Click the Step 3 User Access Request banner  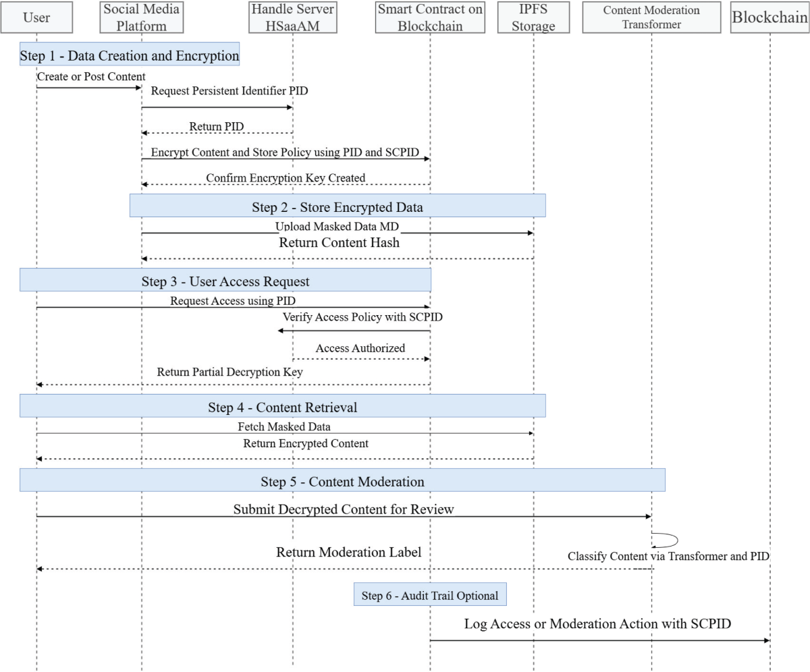[x=225, y=281]
